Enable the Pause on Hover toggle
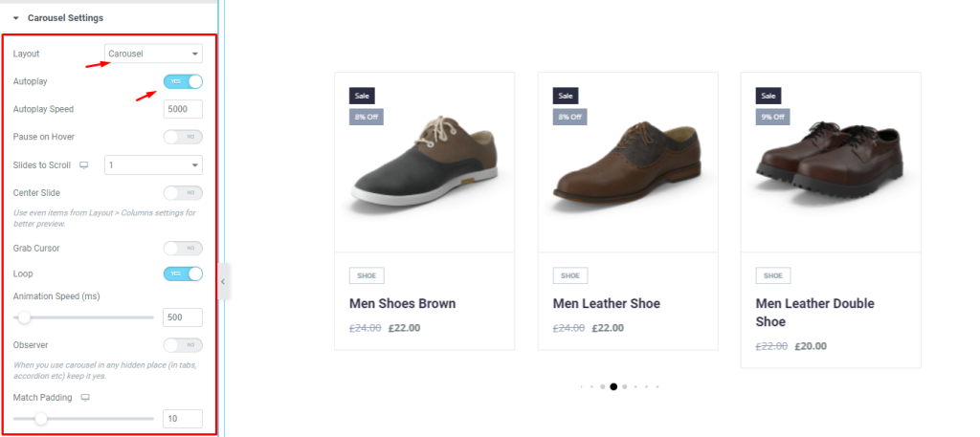The height and width of the screenshot is (437, 980). (183, 137)
